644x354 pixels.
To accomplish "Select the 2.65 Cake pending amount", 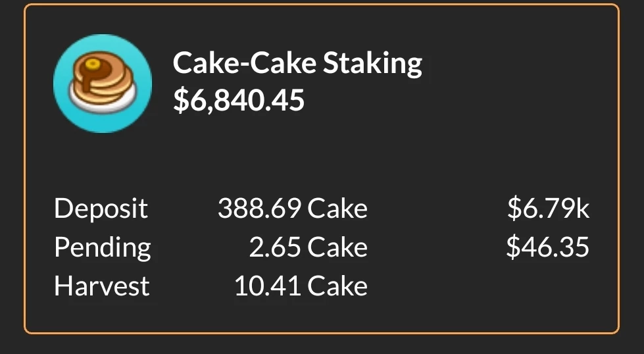I will click(x=308, y=247).
